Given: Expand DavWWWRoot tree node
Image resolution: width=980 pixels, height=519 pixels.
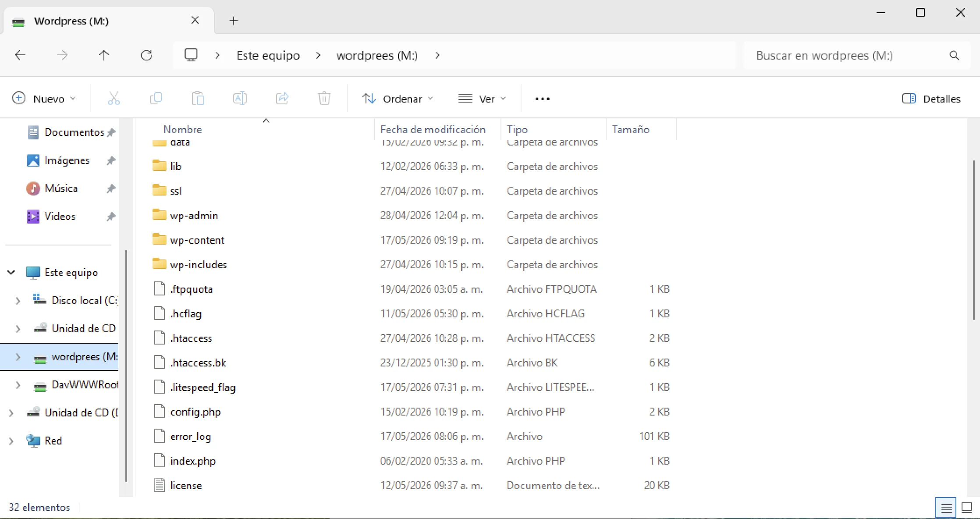Looking at the screenshot, I should (x=18, y=385).
